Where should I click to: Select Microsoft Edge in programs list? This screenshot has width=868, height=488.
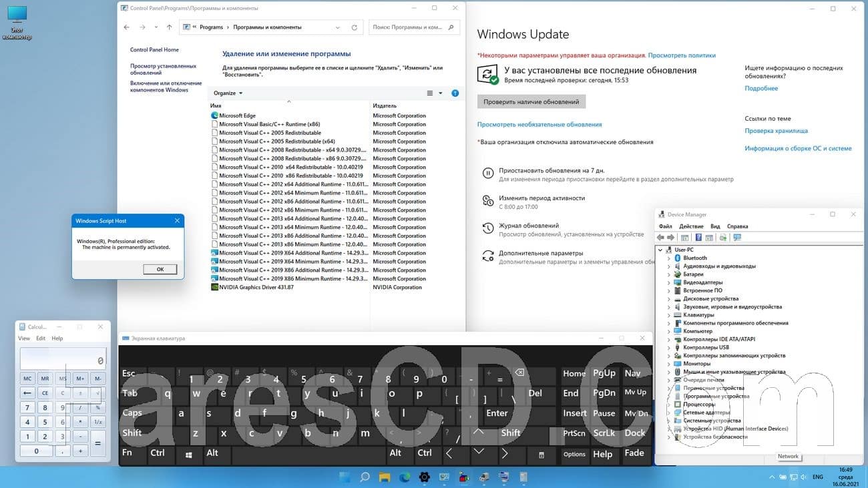[288, 115]
